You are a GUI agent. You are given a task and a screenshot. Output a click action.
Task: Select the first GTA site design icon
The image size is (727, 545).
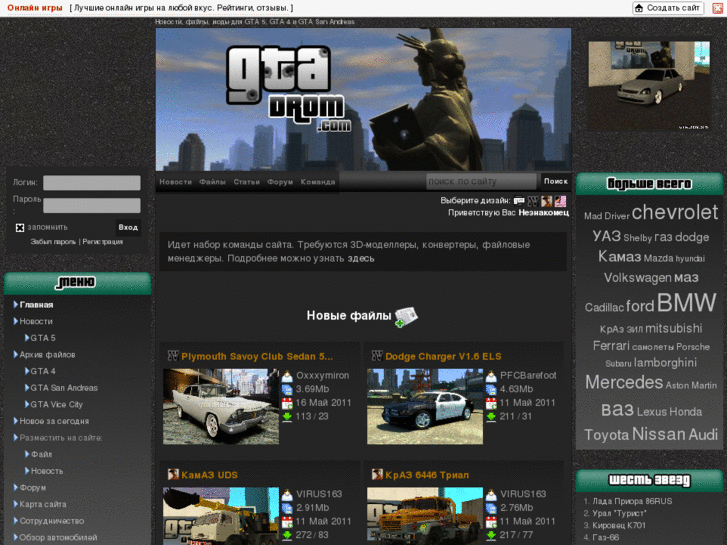pyautogui.click(x=519, y=201)
